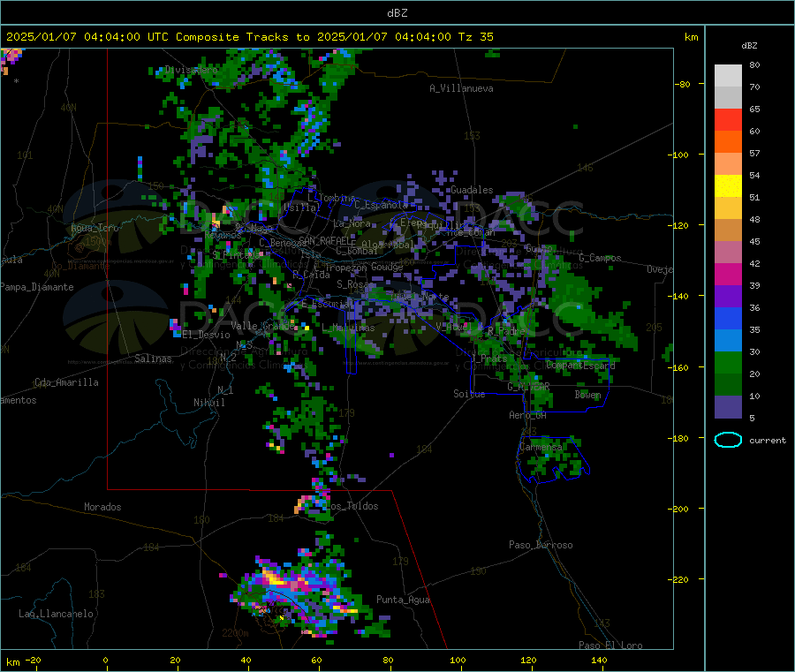Click the Paso_El_Loro map label

tap(610, 646)
